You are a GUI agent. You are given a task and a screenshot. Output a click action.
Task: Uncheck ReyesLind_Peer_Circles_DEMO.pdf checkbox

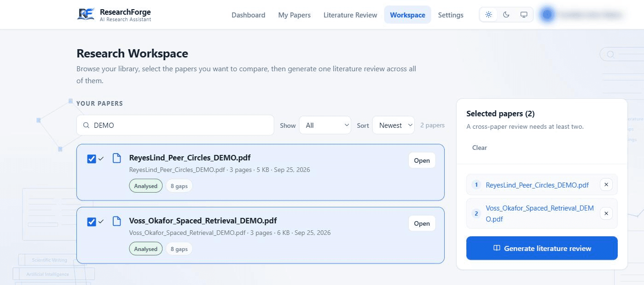92,159
